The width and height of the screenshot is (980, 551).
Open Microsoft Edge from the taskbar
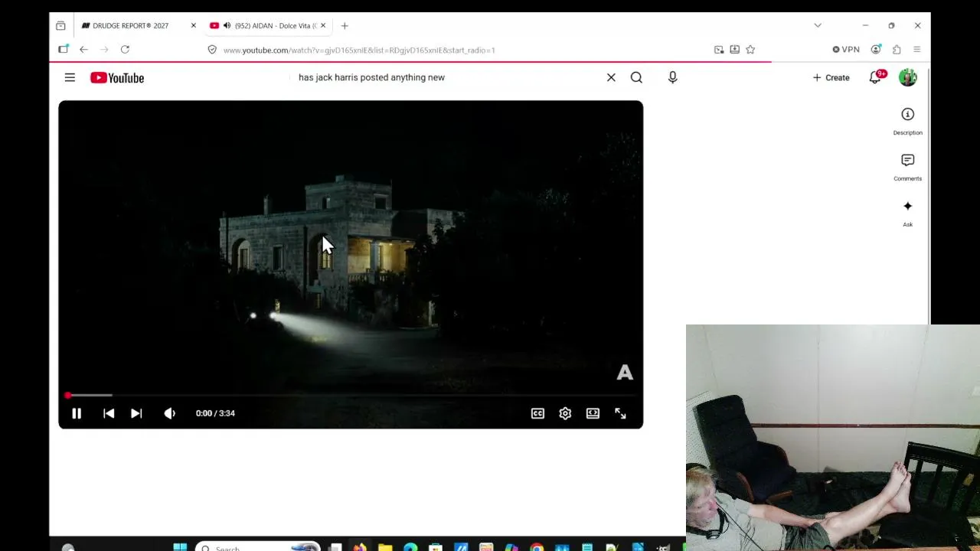410,547
